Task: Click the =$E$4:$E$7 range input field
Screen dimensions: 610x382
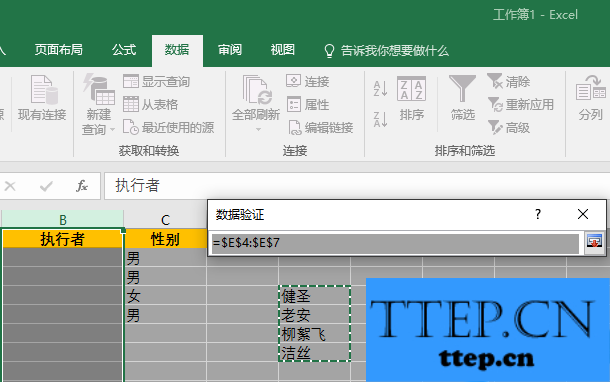Action: pyautogui.click(x=395, y=243)
